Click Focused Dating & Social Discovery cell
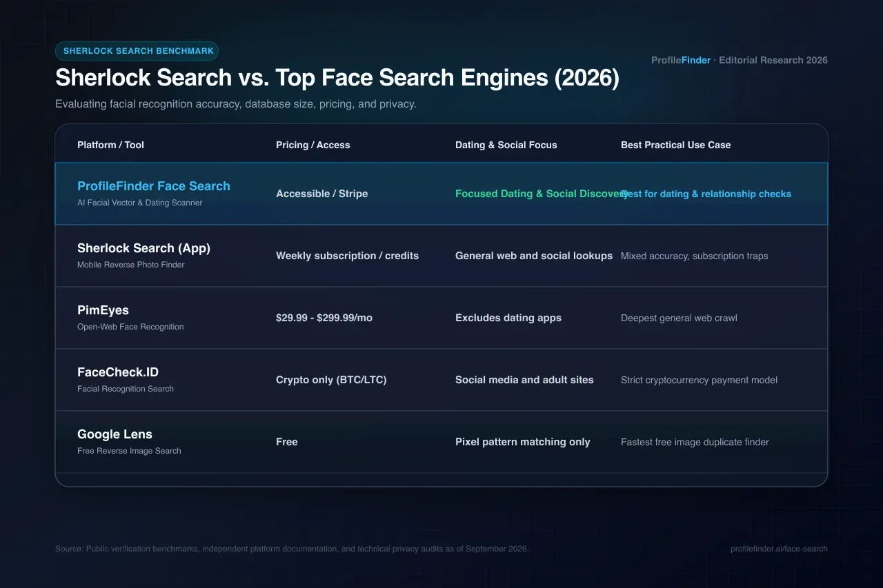Image resolution: width=883 pixels, height=588 pixels. (542, 194)
